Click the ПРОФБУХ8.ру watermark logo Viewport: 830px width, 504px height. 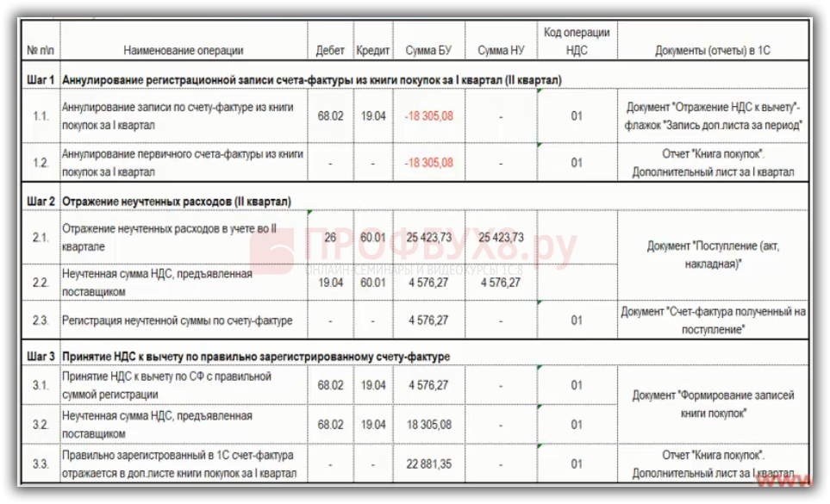414,250
